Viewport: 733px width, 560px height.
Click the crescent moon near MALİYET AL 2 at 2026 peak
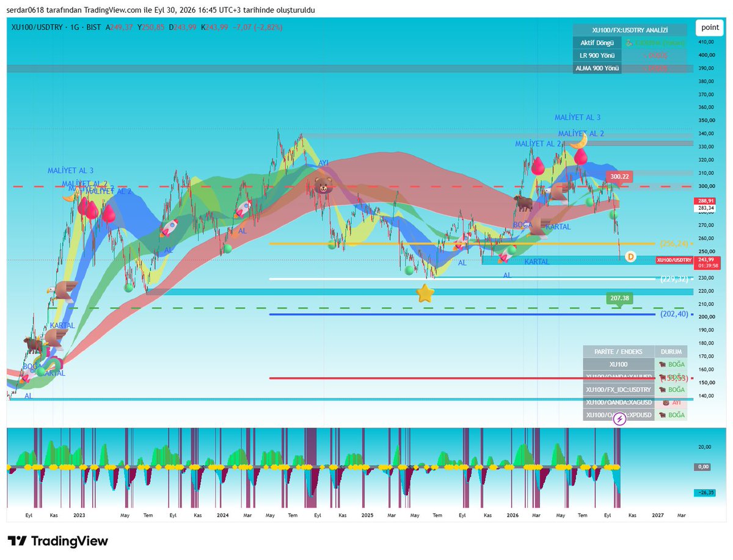pos(578,141)
